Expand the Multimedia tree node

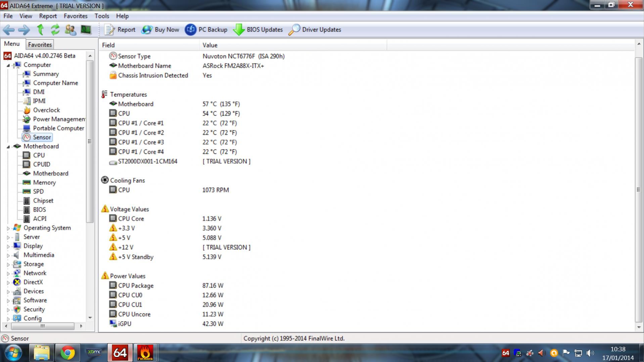tap(8, 255)
